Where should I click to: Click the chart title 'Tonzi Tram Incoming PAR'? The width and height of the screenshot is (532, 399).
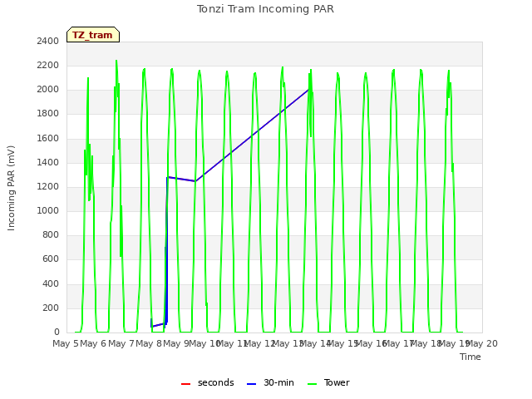click(x=265, y=9)
